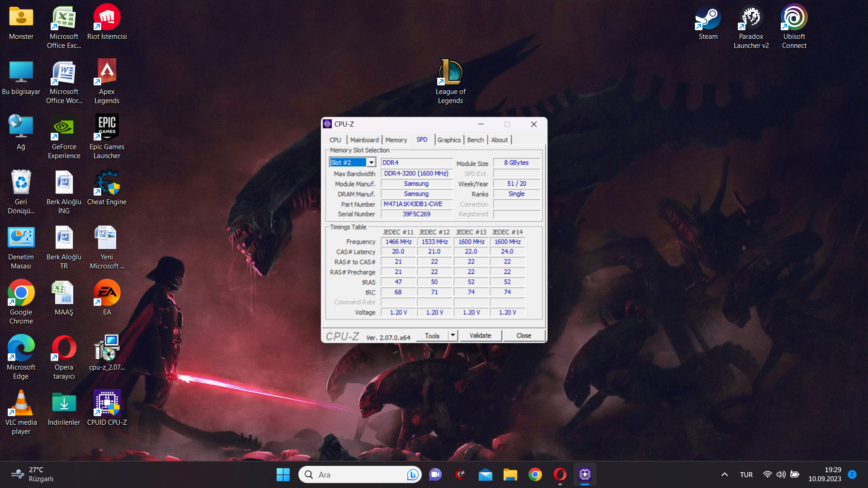This screenshot has height=488, width=868.
Task: Open the volume control in system tray
Action: 781,474
